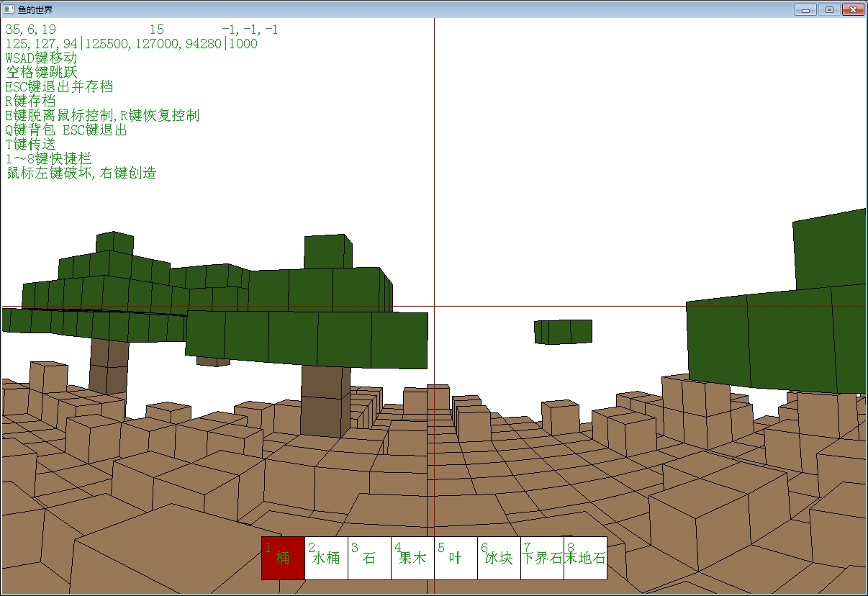Screen dimensions: 868x596
Task: Maximize the 鱼的世界 window
Action: pos(829,9)
